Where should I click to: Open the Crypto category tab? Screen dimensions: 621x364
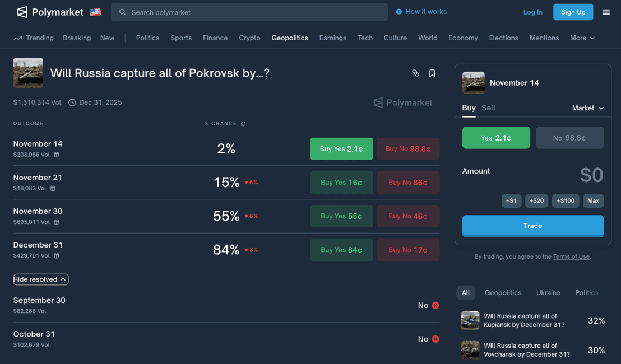pos(249,38)
